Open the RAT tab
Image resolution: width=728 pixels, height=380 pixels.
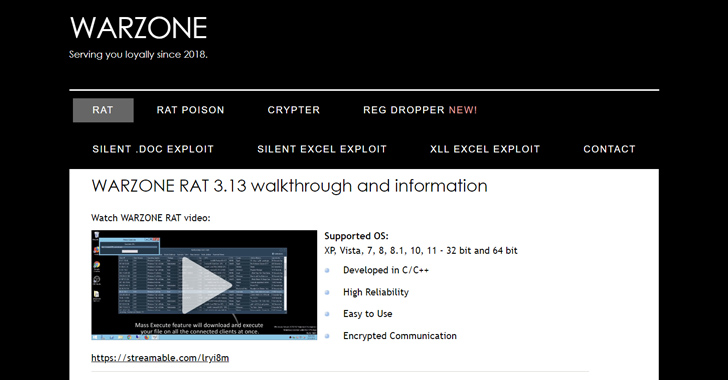(x=103, y=110)
